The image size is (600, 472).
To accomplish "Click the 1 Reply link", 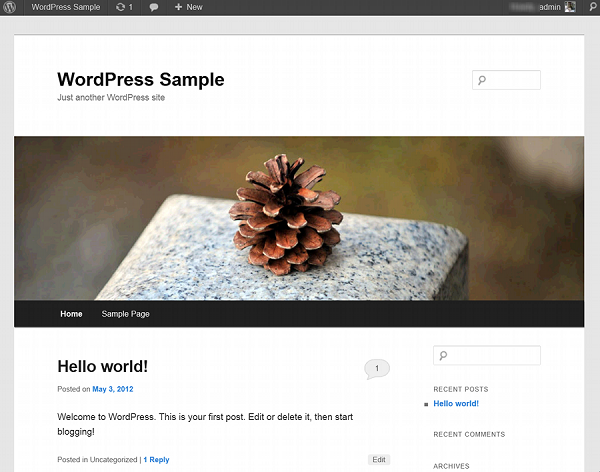I will (157, 459).
